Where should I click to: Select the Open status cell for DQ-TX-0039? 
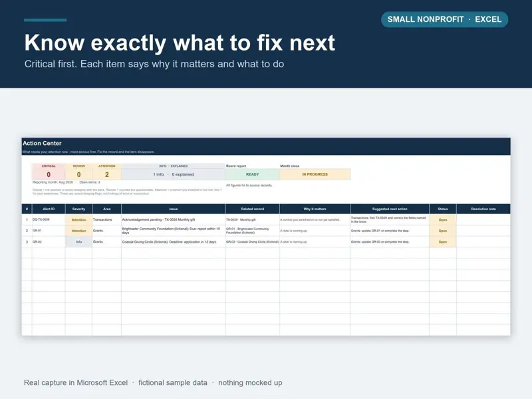click(x=443, y=219)
